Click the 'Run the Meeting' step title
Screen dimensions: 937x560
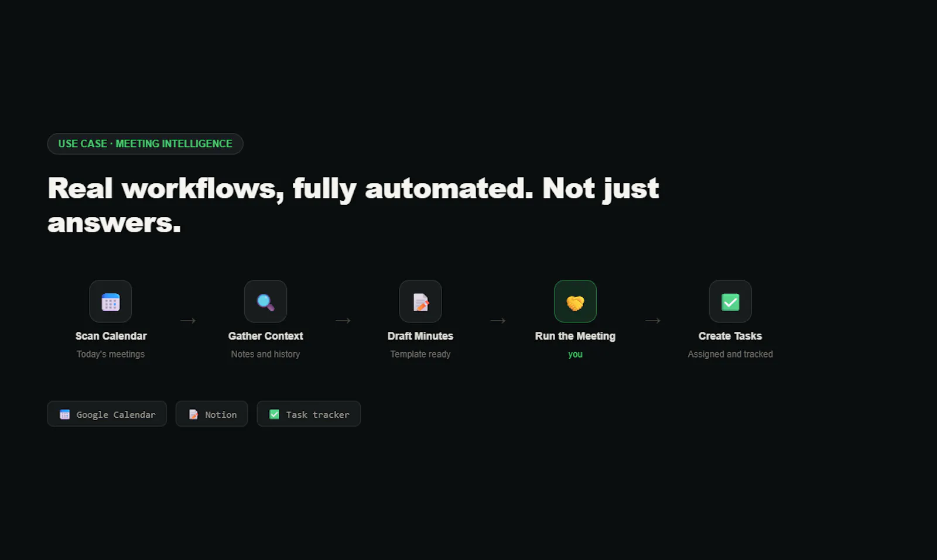[575, 336]
